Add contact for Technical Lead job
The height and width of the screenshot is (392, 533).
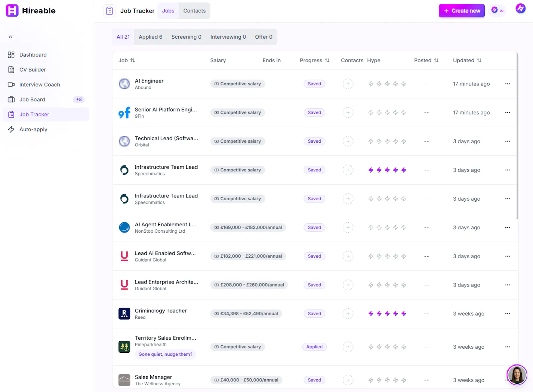click(348, 141)
